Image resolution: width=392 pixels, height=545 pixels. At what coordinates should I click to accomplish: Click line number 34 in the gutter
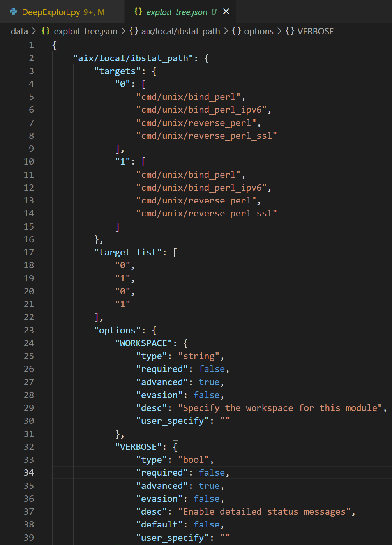tap(28, 472)
